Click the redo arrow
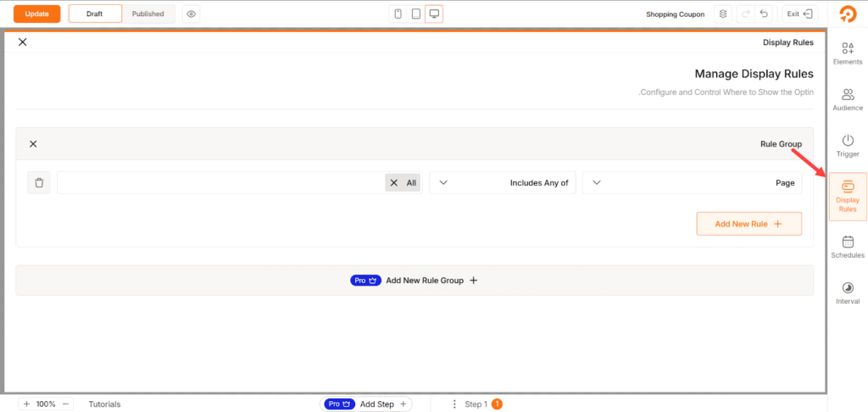 (x=746, y=14)
